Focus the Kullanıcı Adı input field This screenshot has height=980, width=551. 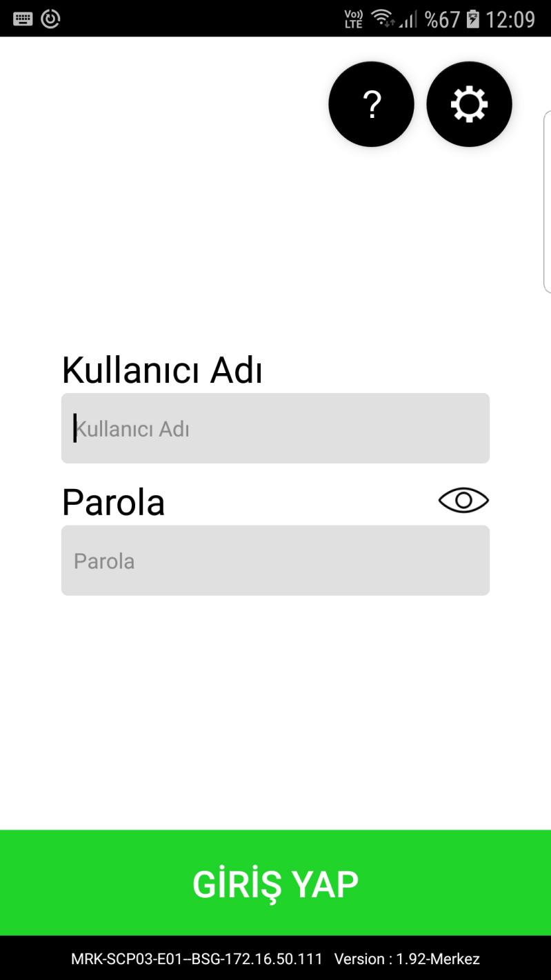tap(275, 428)
